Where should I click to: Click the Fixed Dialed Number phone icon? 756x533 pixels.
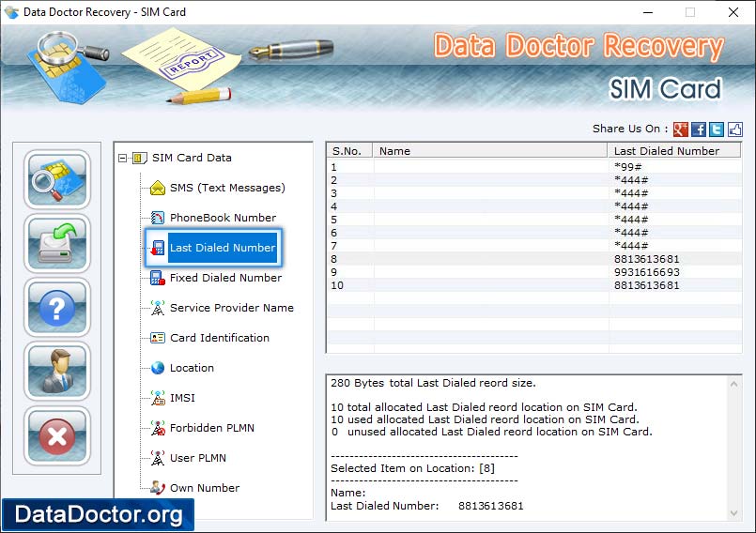pyautogui.click(x=158, y=278)
